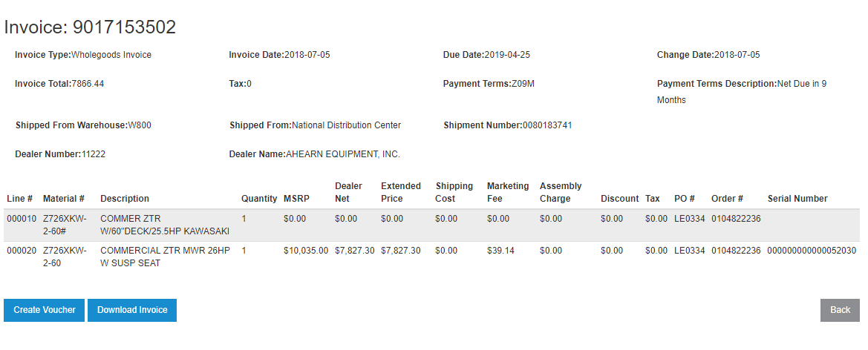Select the Quantity column header
The height and width of the screenshot is (350, 868).
tap(259, 199)
